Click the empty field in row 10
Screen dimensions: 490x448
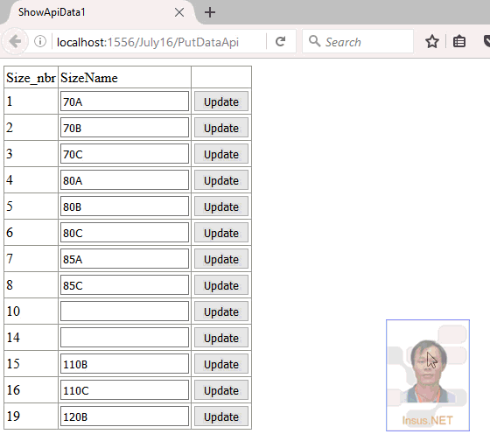coord(124,311)
